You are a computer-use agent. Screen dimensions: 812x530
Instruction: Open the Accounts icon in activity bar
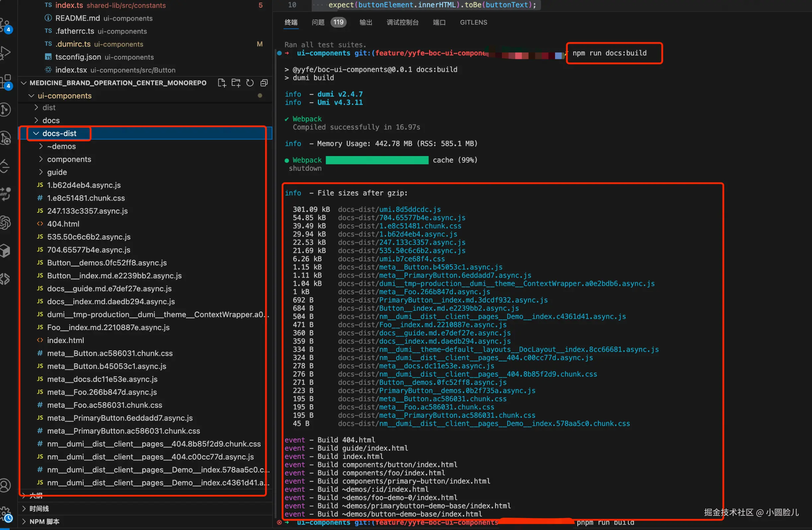[5, 485]
